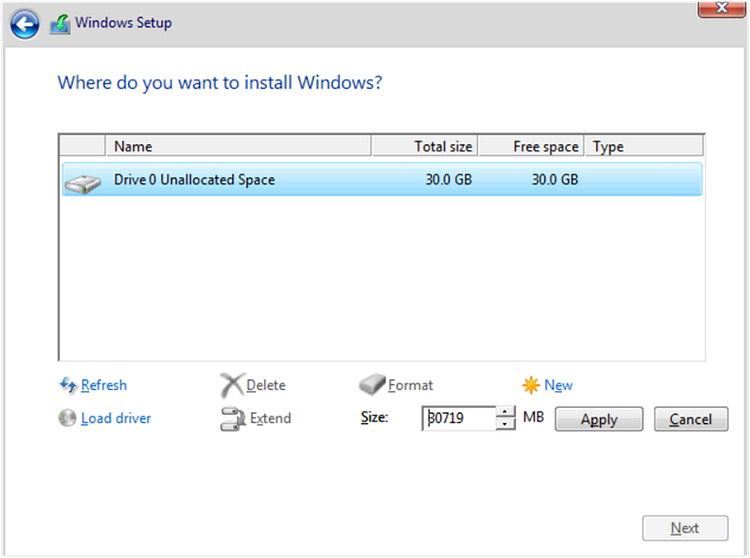This screenshot has height=558, width=750.
Task: Refresh the drive list via Refresh link
Action: pos(104,385)
